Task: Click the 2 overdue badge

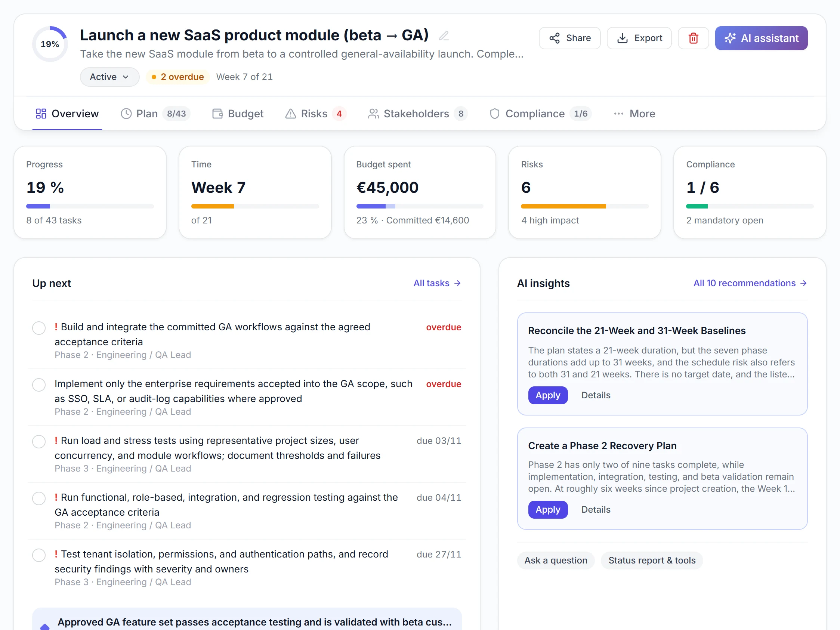Action: pos(177,77)
